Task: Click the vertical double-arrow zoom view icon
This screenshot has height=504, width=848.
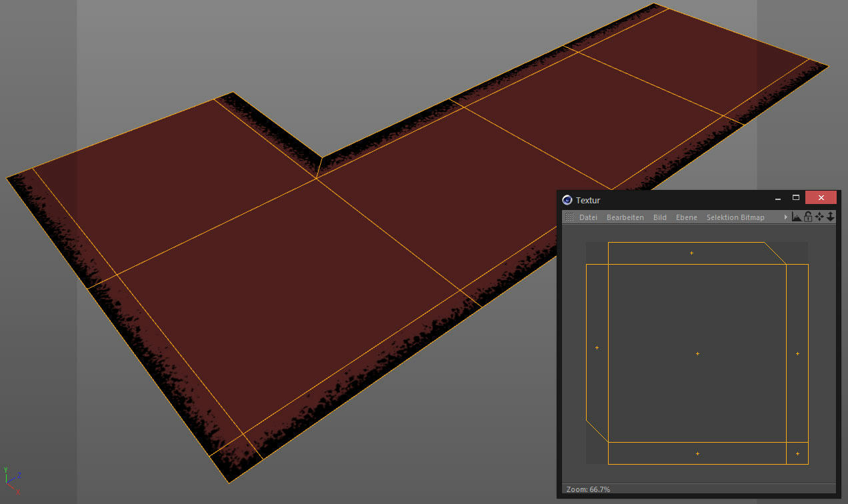Action: coord(830,217)
